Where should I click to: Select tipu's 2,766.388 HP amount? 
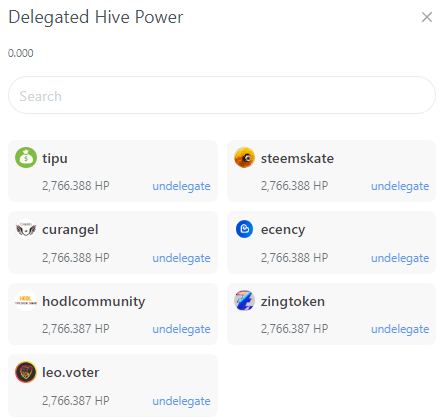(76, 186)
